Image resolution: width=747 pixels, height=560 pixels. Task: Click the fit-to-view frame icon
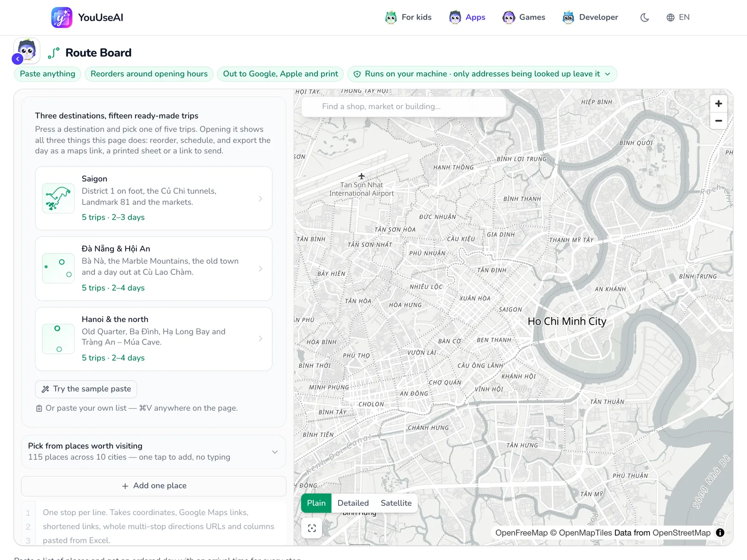coord(312,528)
